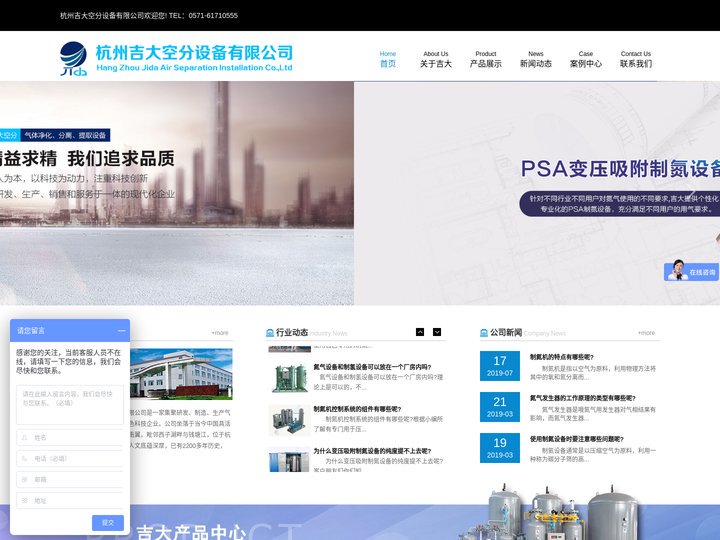Open news 氮气发生器的工作原理的类型有哪些呢?
720x540 pixels.
coord(583,398)
